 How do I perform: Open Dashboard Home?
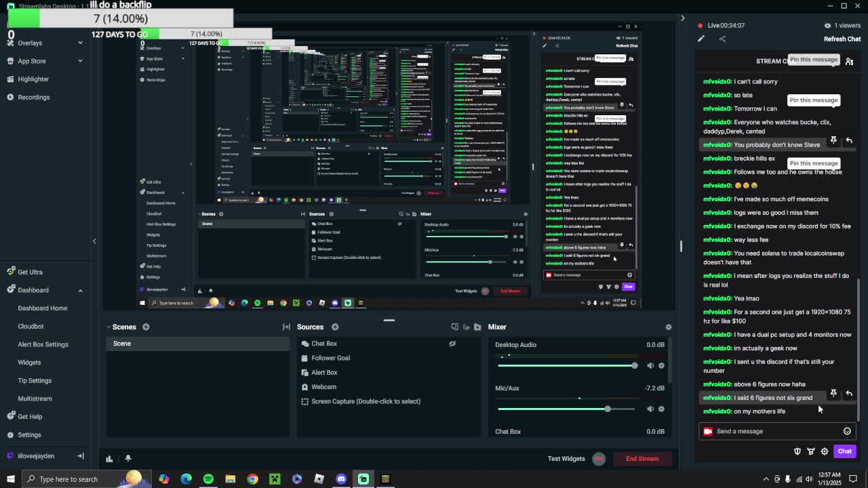point(42,308)
